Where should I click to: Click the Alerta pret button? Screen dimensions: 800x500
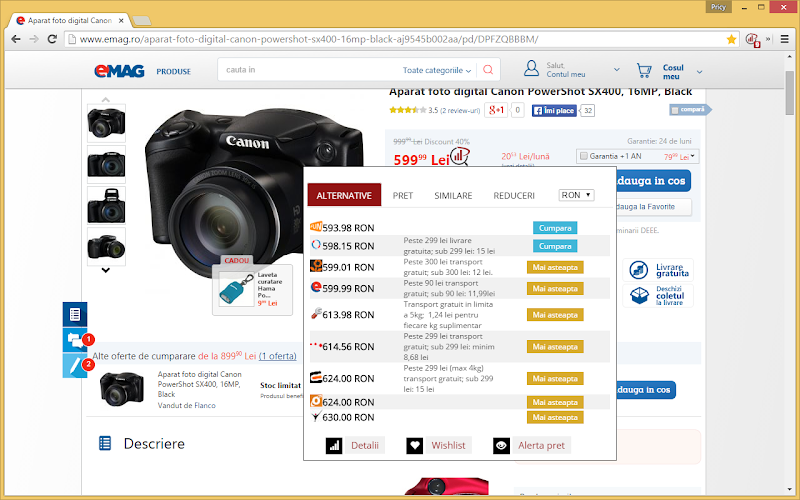[x=541, y=445]
